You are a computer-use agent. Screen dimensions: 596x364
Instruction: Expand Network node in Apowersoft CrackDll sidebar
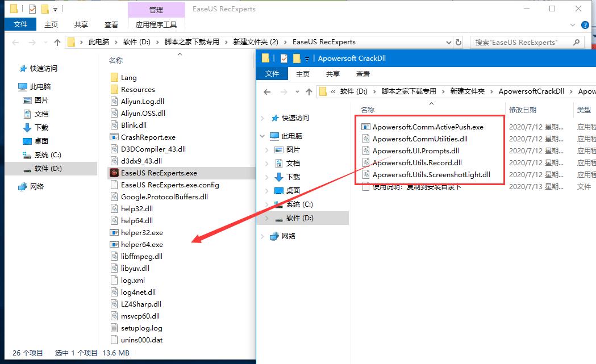coord(262,236)
